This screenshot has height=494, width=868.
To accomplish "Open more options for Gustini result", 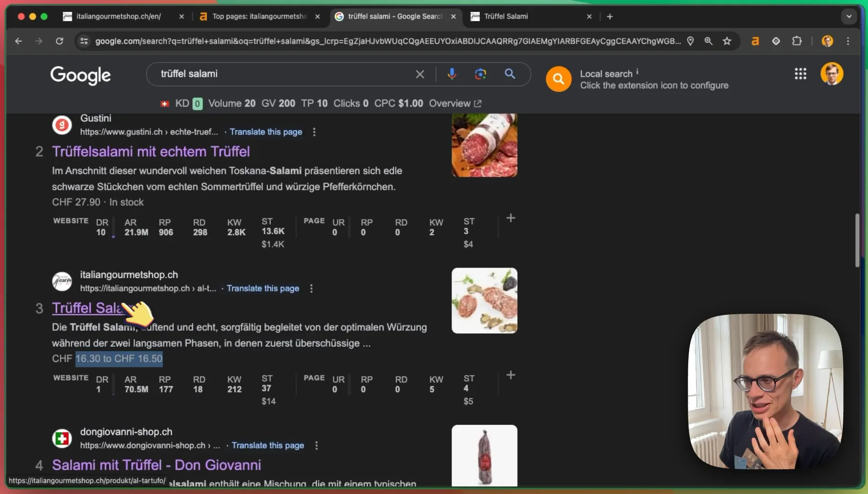I will [x=314, y=132].
